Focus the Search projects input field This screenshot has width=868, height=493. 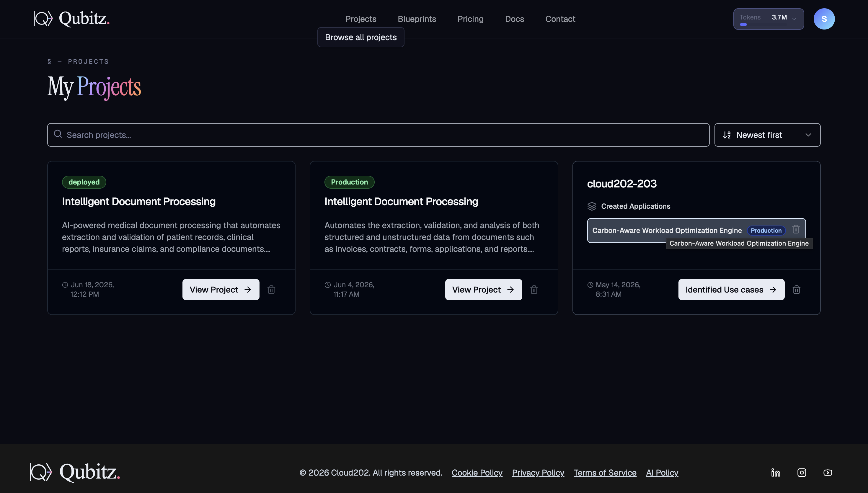[x=378, y=135]
